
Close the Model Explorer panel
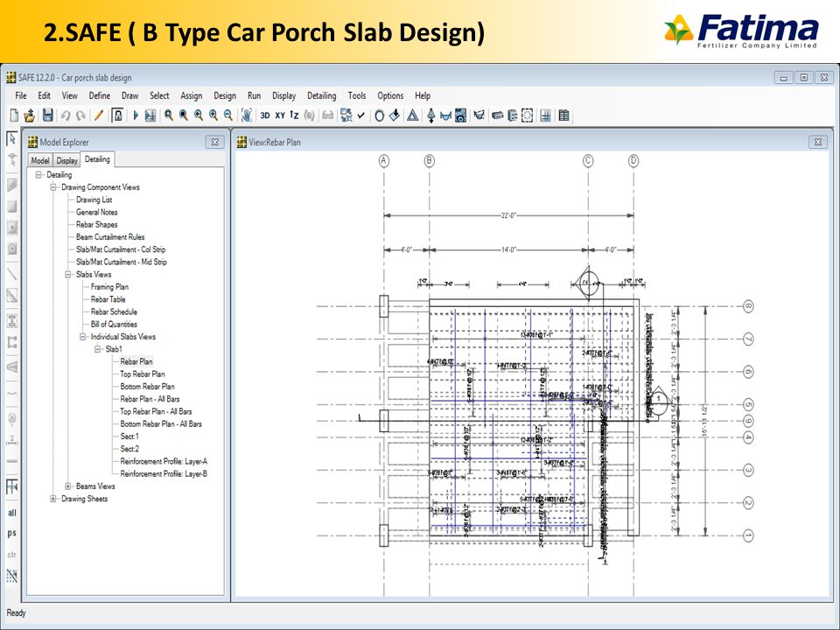(215, 142)
